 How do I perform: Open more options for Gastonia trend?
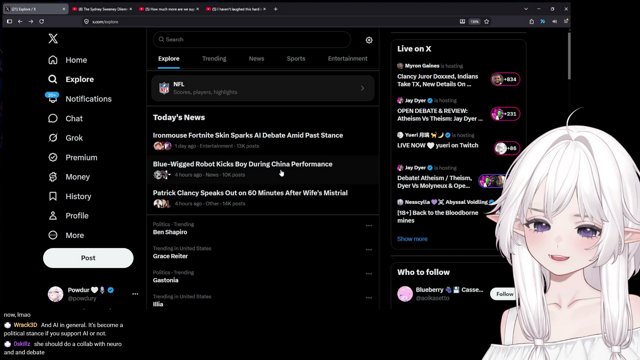coord(369,274)
